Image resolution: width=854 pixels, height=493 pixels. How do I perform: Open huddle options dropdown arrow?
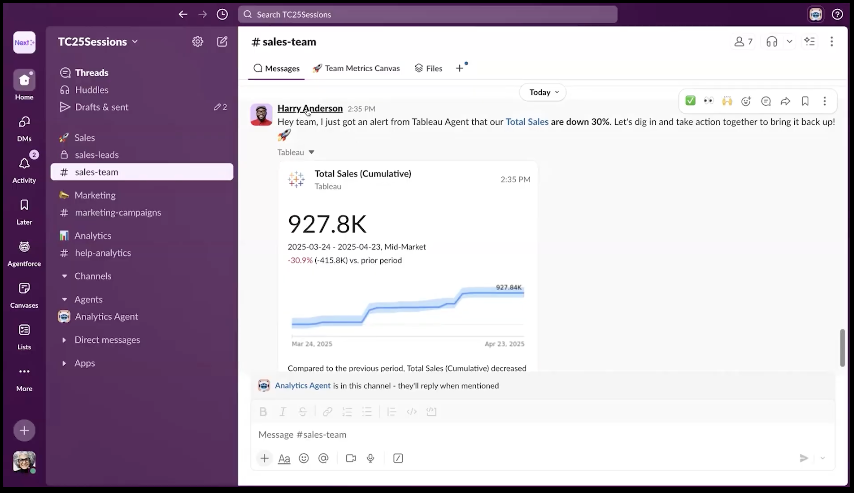(789, 41)
